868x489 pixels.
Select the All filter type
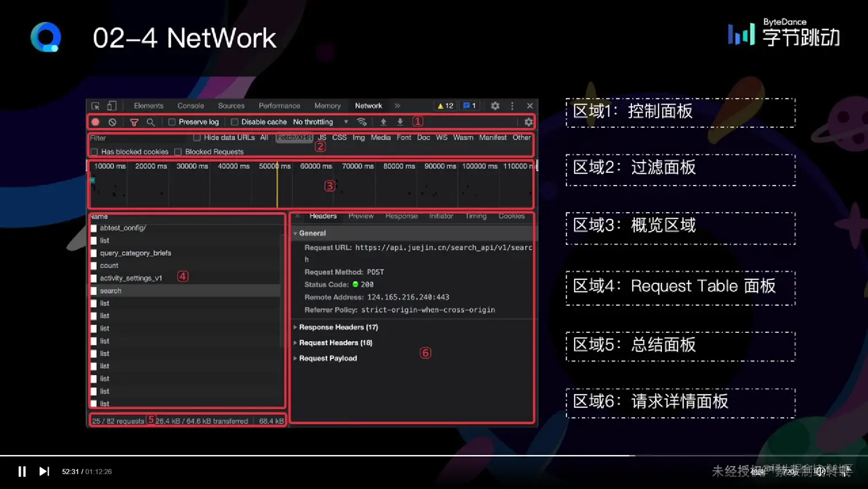264,138
